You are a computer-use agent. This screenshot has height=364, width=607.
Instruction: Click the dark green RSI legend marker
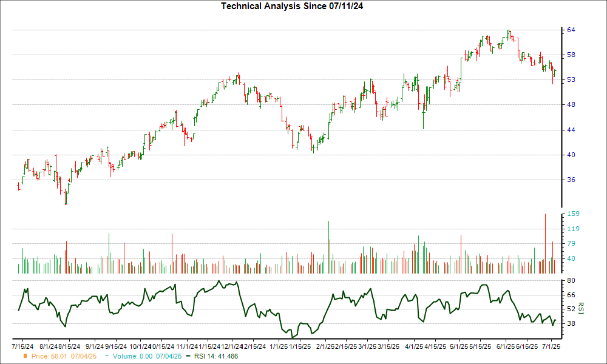[x=189, y=356]
